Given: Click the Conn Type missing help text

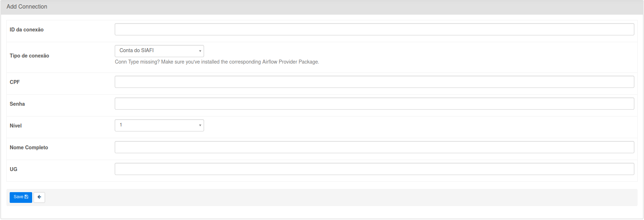Looking at the screenshot, I should click(217, 62).
